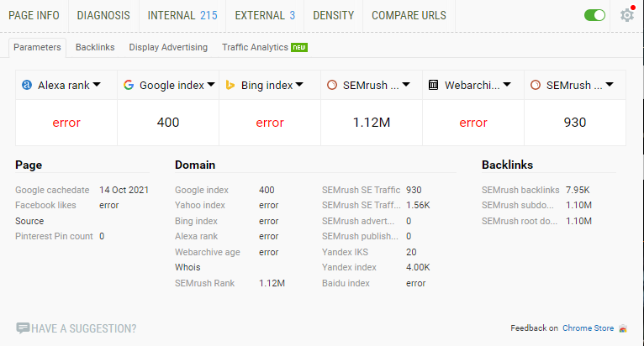This screenshot has width=644, height=346.
Task: Select the Backlinks sub-tab
Action: coord(95,47)
